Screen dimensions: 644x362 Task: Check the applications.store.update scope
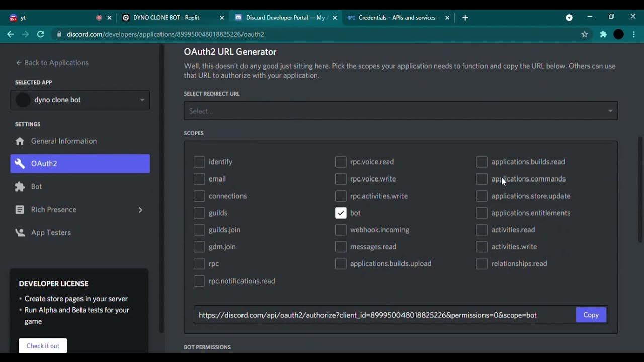[481, 196]
